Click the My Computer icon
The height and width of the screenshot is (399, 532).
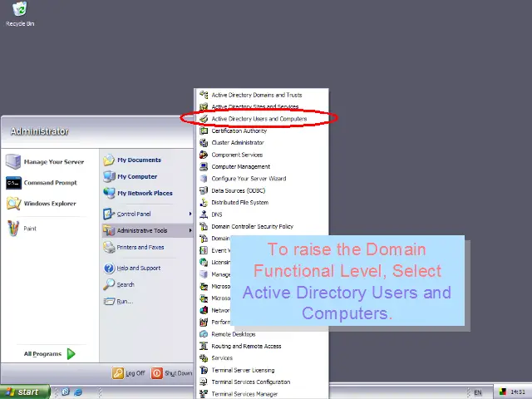click(109, 176)
